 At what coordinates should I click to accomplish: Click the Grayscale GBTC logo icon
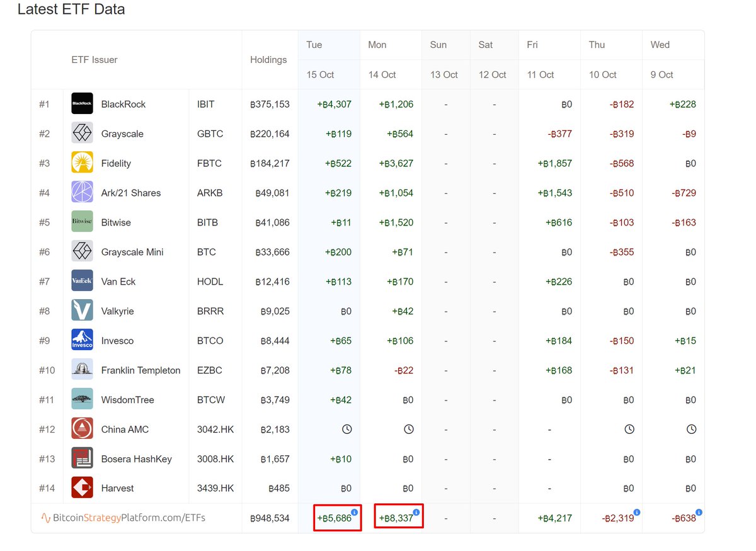(x=82, y=133)
